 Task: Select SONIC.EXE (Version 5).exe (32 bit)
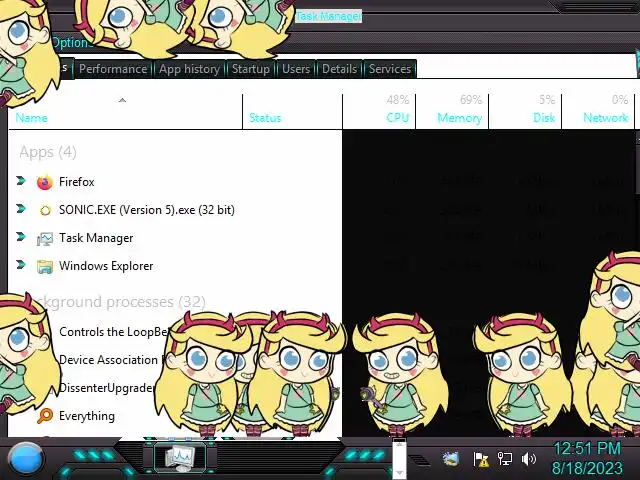147,210
